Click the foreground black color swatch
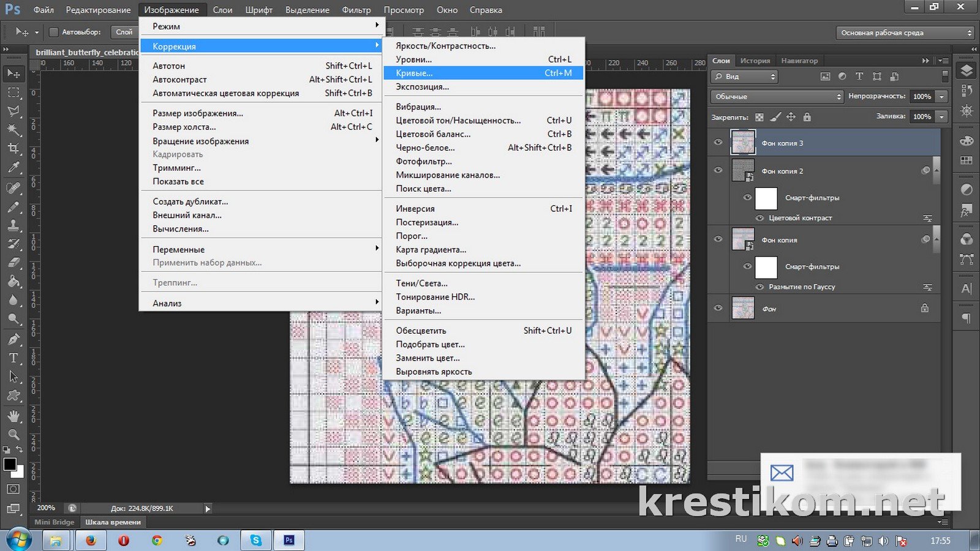Screen dimensions: 980x551 click(x=10, y=464)
